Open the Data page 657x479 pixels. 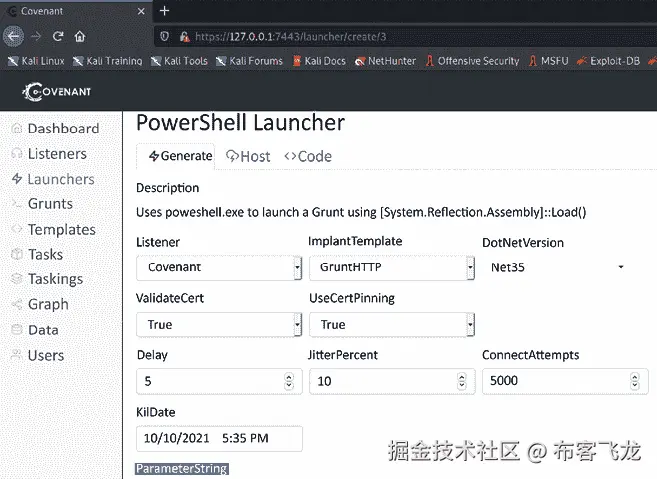pos(43,330)
